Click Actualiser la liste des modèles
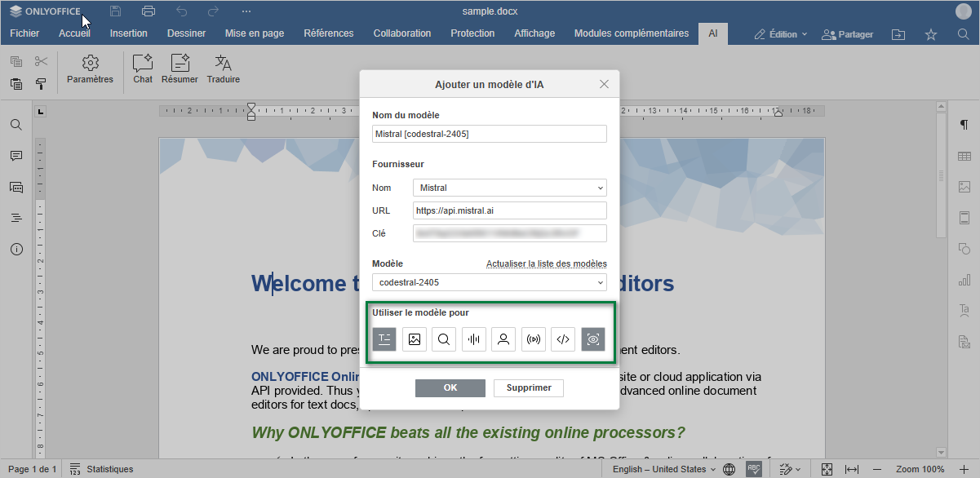980x478 pixels. point(546,263)
